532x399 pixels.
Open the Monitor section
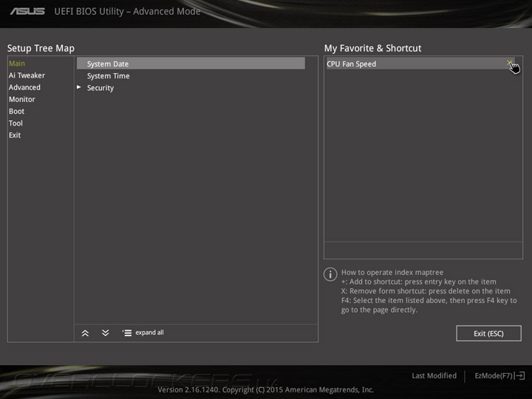(21, 100)
